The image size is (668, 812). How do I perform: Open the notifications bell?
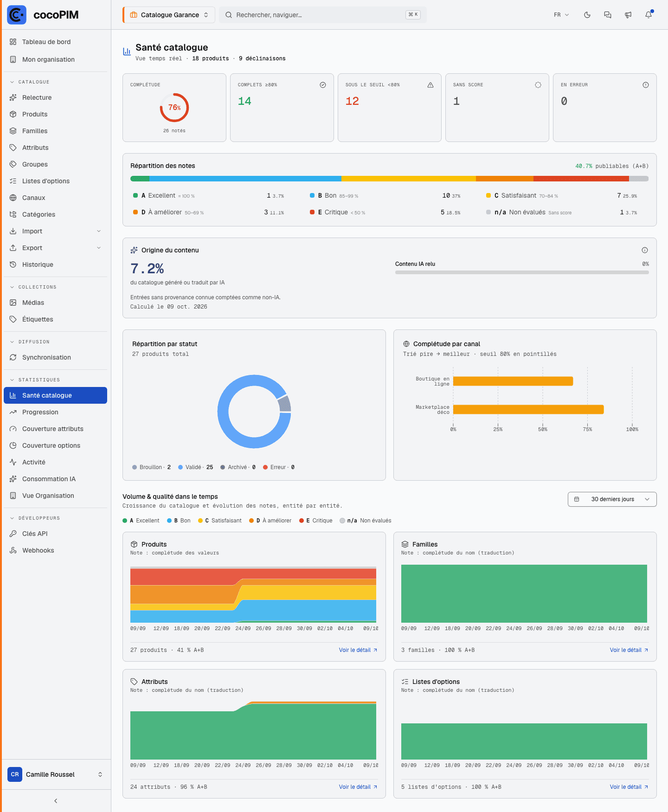649,15
